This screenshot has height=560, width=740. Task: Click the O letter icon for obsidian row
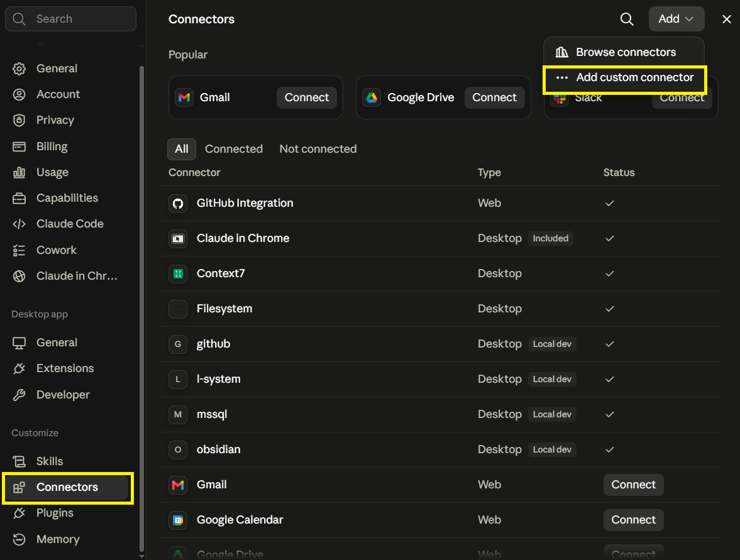[178, 449]
